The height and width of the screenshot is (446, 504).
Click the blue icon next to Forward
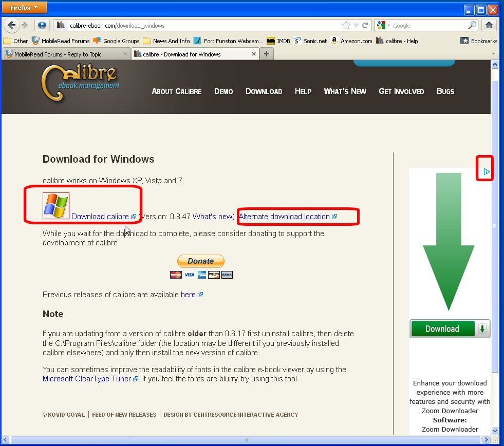coord(42,25)
